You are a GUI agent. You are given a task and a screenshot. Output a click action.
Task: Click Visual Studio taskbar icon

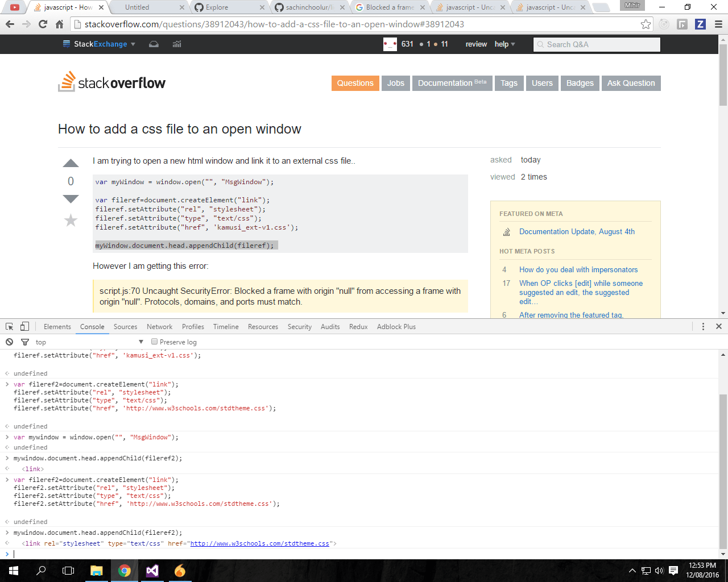[152, 571]
